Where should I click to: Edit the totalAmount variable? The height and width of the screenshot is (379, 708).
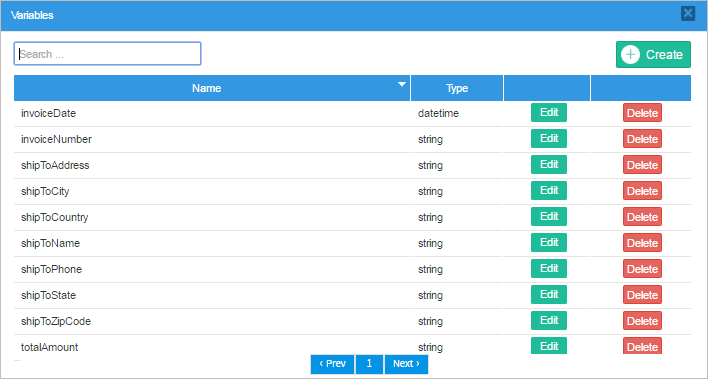[x=549, y=346]
